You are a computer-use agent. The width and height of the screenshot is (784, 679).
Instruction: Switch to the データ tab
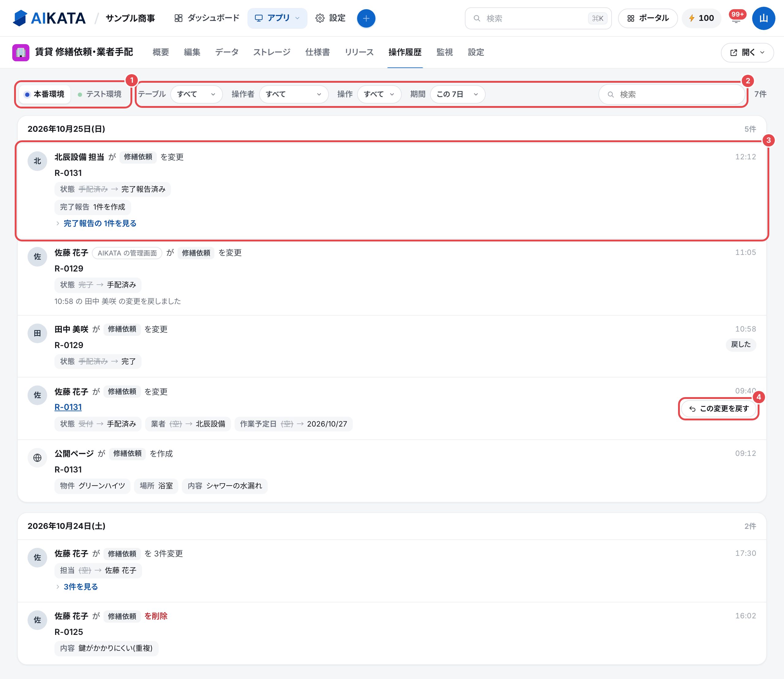[227, 52]
